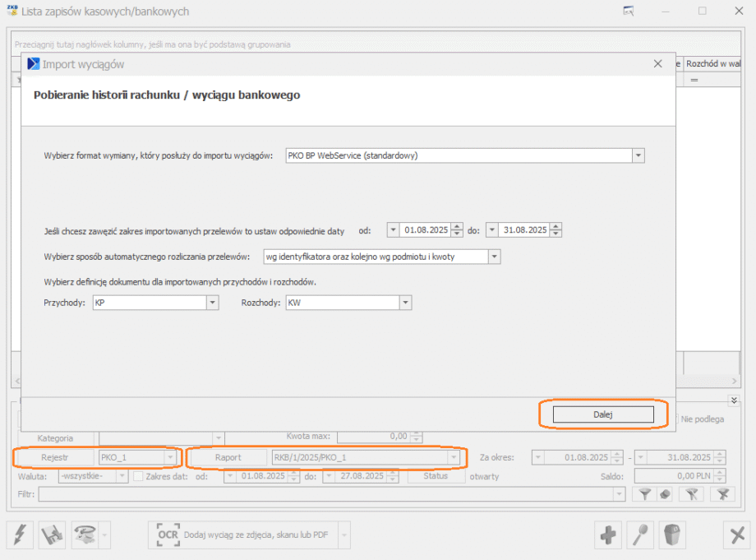Viewport: 756px width, 560px height.
Task: Click the window options icon in title bar
Action: click(x=629, y=11)
